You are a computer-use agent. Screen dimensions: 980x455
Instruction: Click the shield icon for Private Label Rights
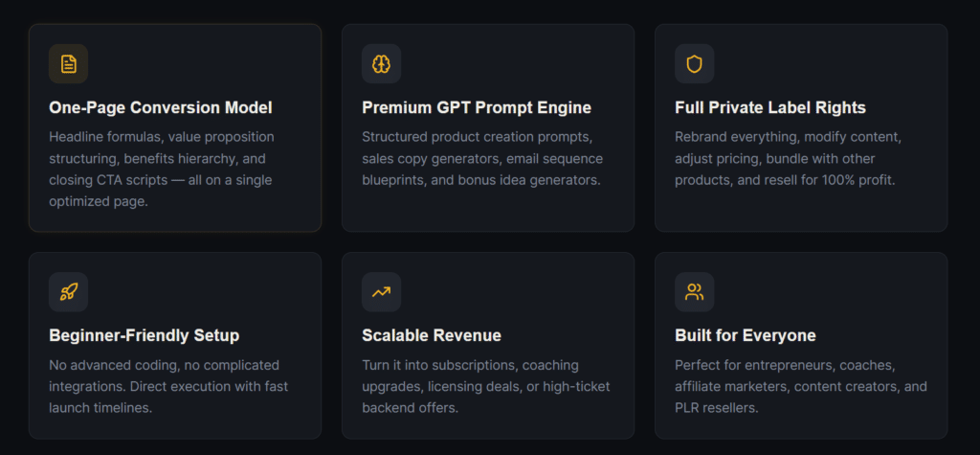694,64
